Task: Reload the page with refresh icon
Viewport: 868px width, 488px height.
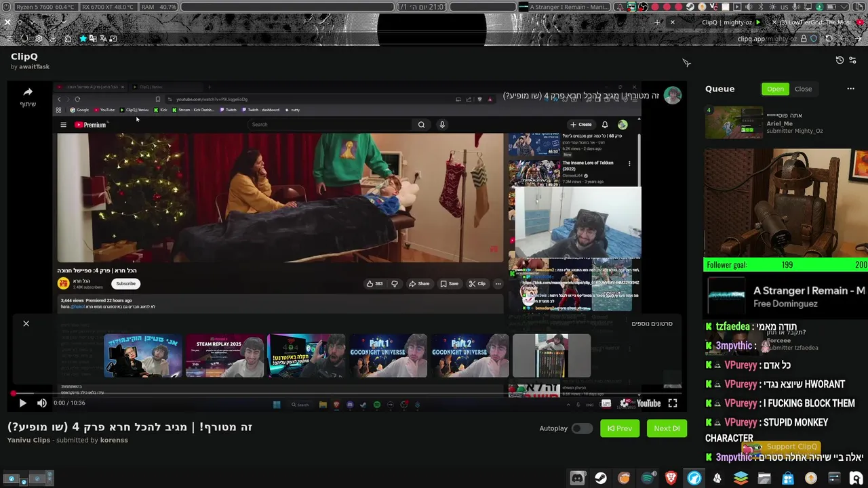Action: pos(829,39)
